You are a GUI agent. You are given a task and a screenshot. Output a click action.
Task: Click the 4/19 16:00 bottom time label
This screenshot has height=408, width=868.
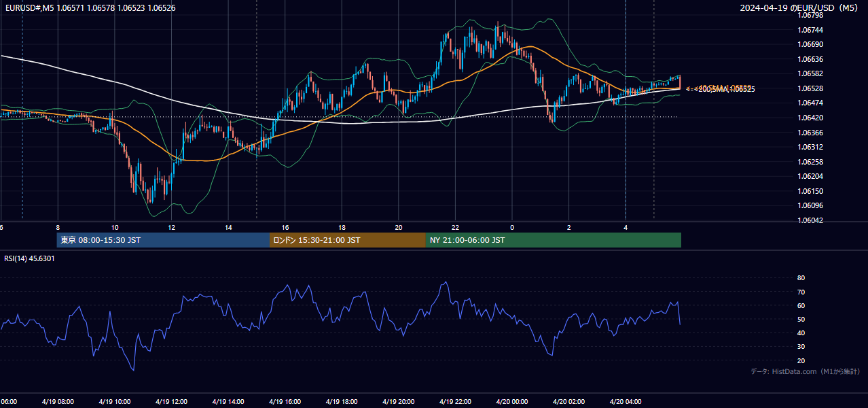tap(285, 402)
